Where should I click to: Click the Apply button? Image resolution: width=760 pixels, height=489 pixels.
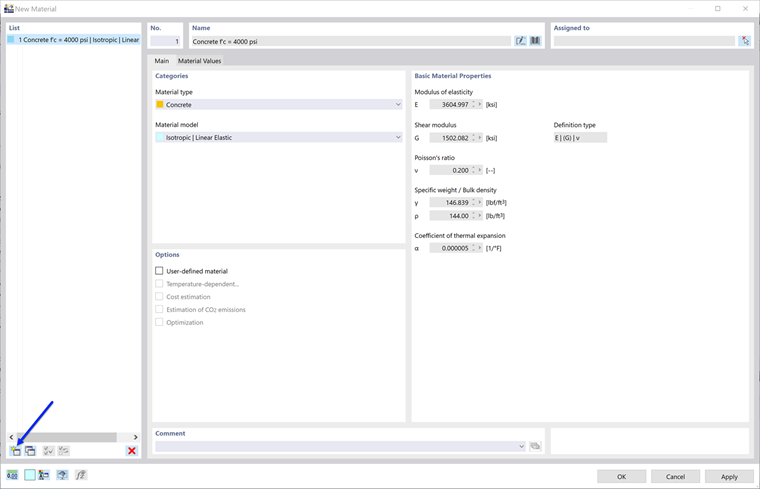point(729,477)
